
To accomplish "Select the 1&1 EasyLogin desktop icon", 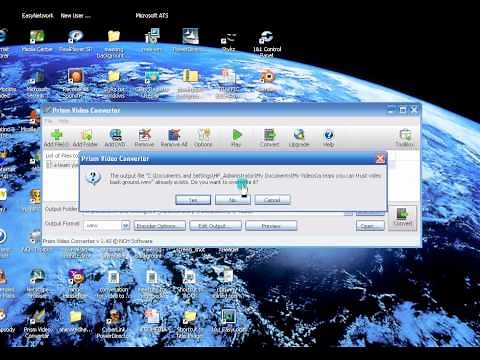I will pos(228,321).
